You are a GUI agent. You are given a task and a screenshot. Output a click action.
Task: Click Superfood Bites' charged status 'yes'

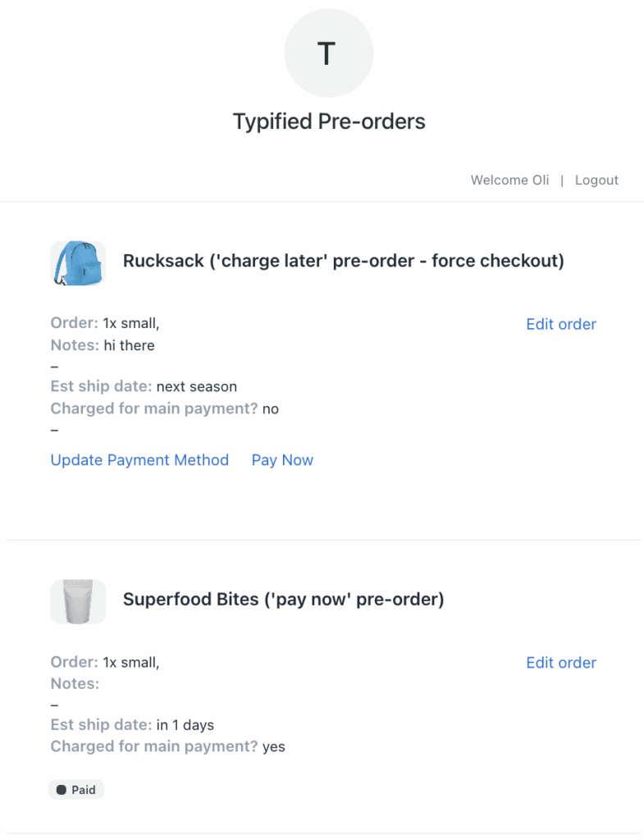click(273, 746)
